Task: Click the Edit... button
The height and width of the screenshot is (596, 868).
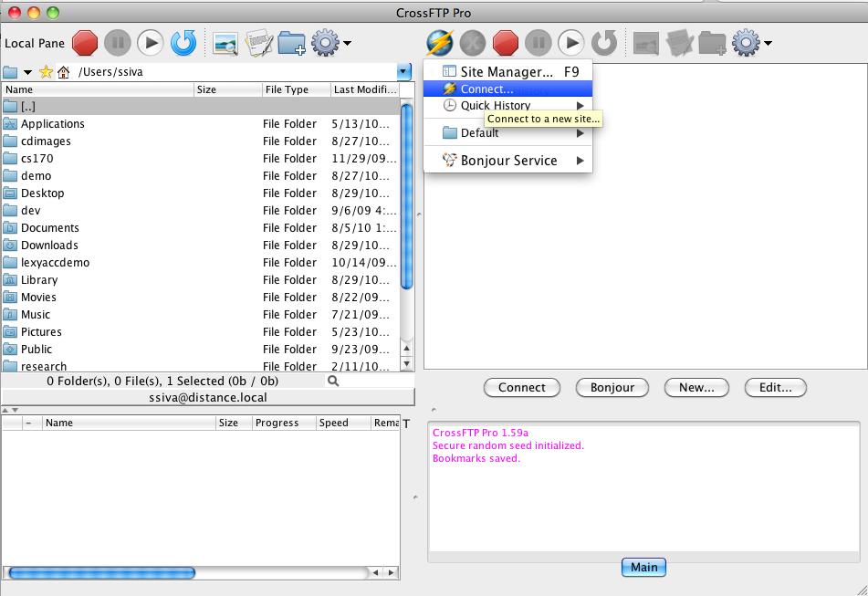Action: 776,387
